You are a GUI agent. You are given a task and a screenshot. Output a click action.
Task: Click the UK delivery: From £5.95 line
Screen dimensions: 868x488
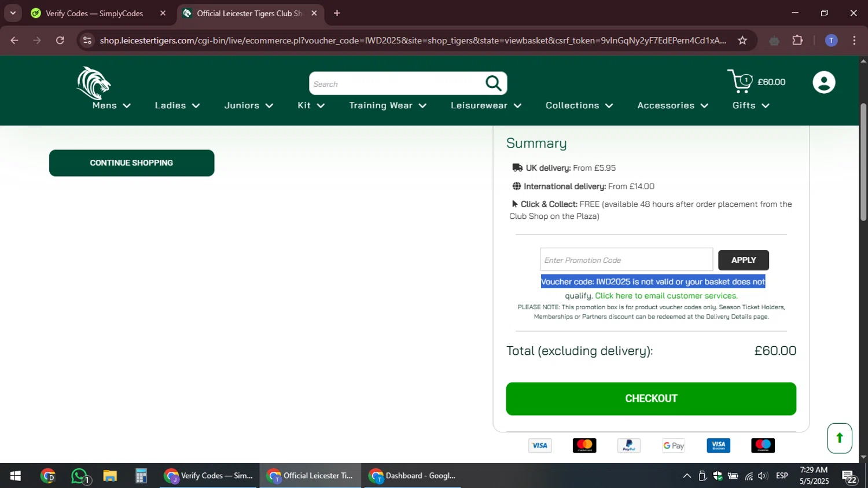pos(564,168)
